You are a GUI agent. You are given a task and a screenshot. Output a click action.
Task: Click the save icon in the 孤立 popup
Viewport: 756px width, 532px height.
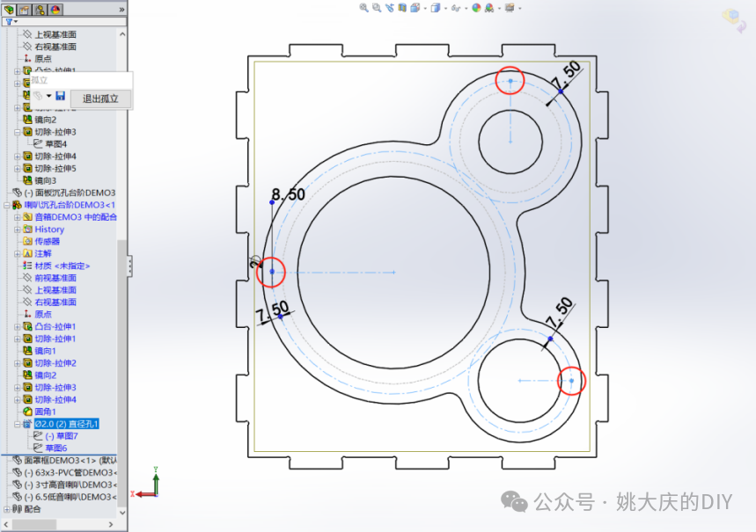(60, 96)
